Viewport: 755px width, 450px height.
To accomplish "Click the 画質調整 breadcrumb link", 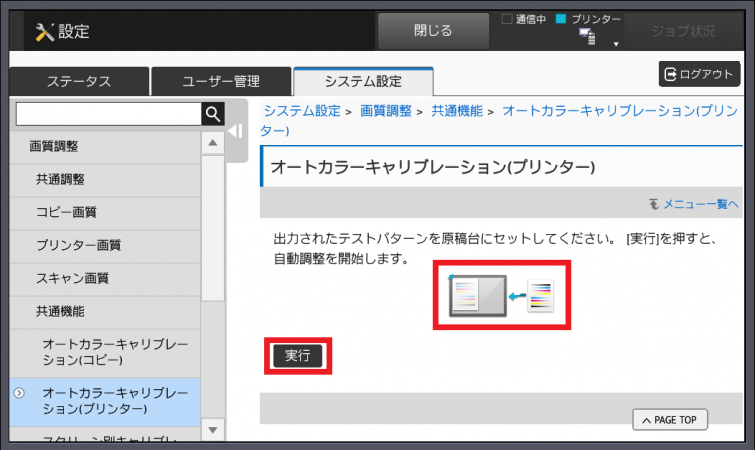I will coord(385,111).
